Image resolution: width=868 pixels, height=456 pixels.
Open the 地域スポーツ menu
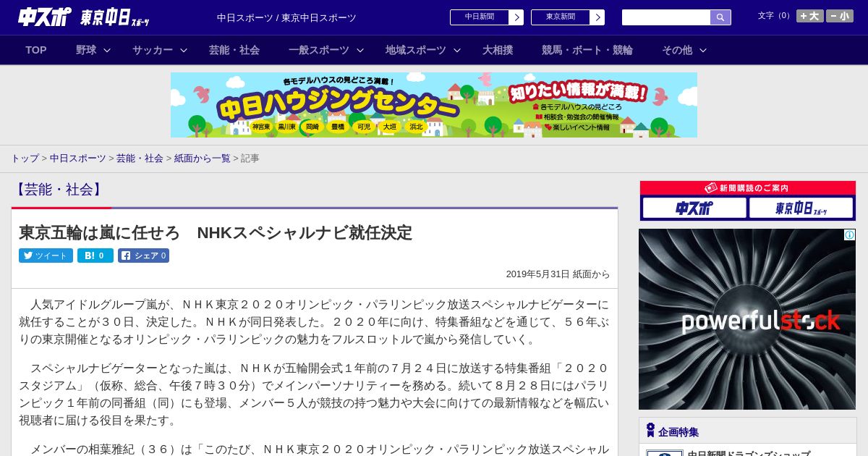(416, 50)
